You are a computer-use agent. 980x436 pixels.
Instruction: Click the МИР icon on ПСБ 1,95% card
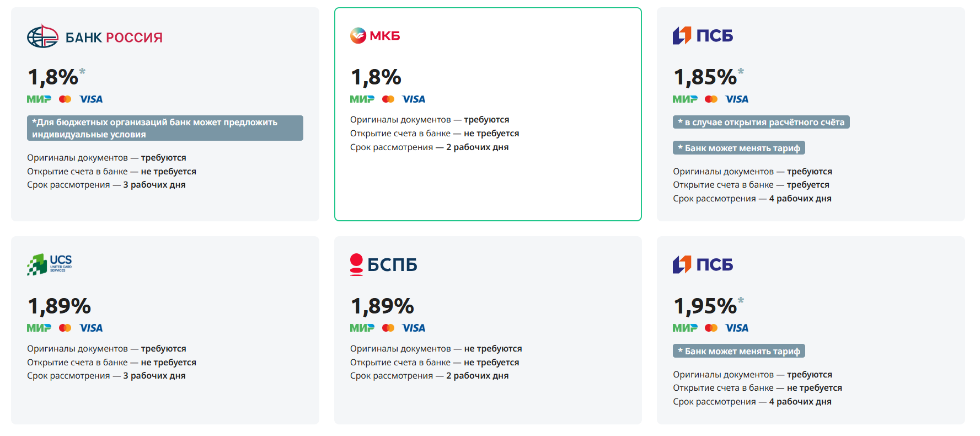[x=685, y=328]
